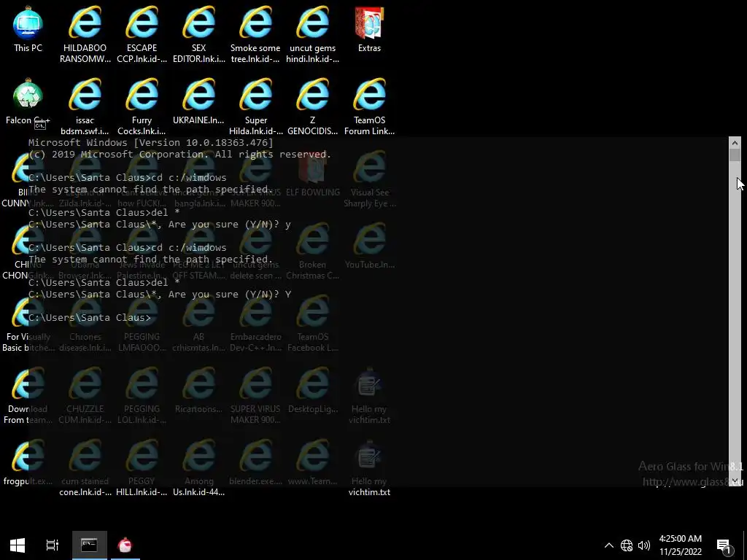
Task: Open the Extras desktop icon
Action: pos(369,29)
